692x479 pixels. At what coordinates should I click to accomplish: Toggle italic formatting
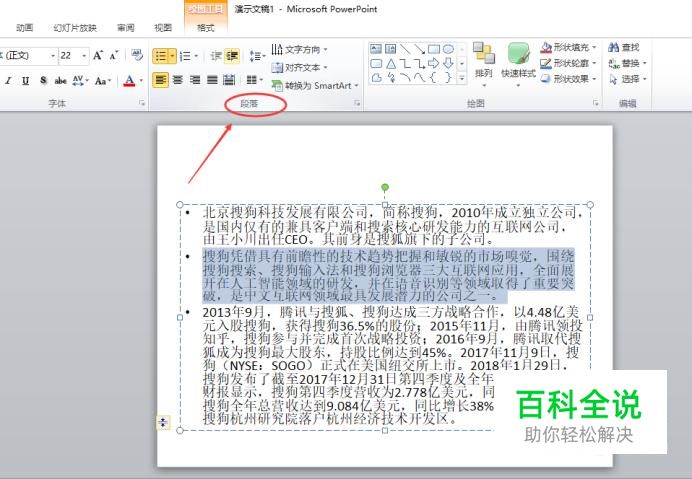pos(8,81)
